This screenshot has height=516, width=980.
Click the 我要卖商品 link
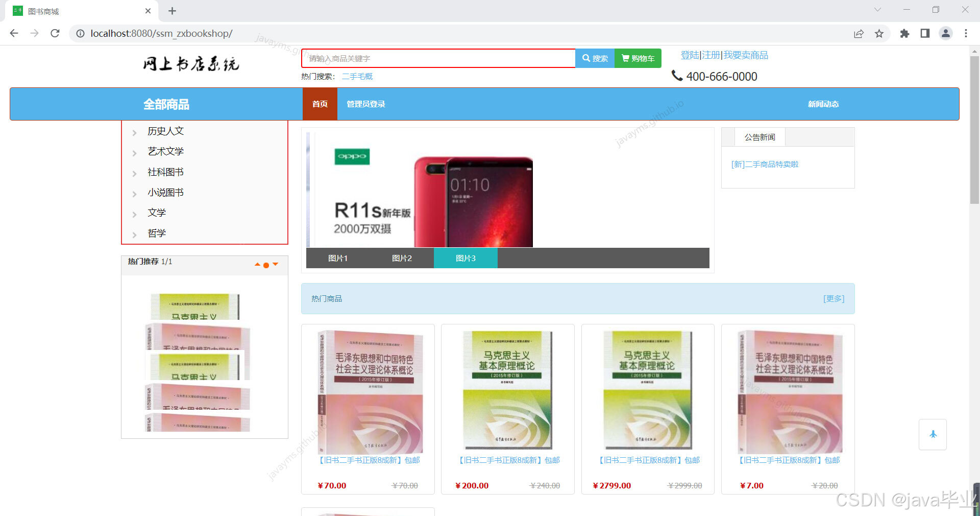pyautogui.click(x=746, y=55)
